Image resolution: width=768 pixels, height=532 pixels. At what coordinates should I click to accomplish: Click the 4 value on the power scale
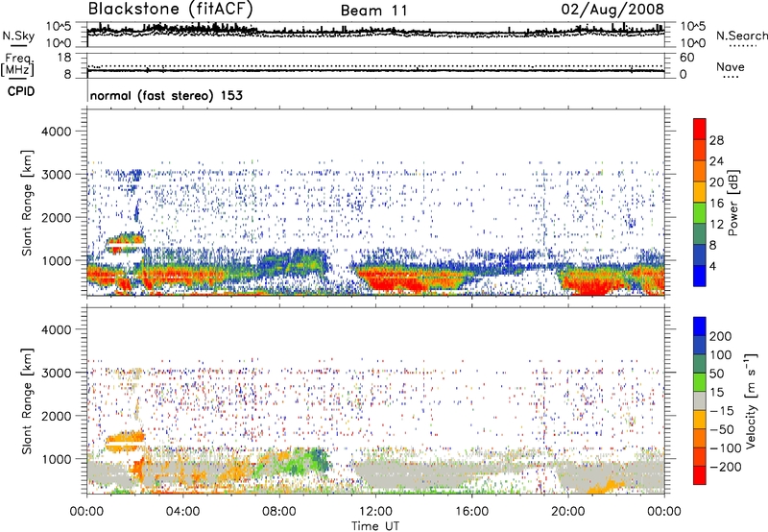click(712, 266)
